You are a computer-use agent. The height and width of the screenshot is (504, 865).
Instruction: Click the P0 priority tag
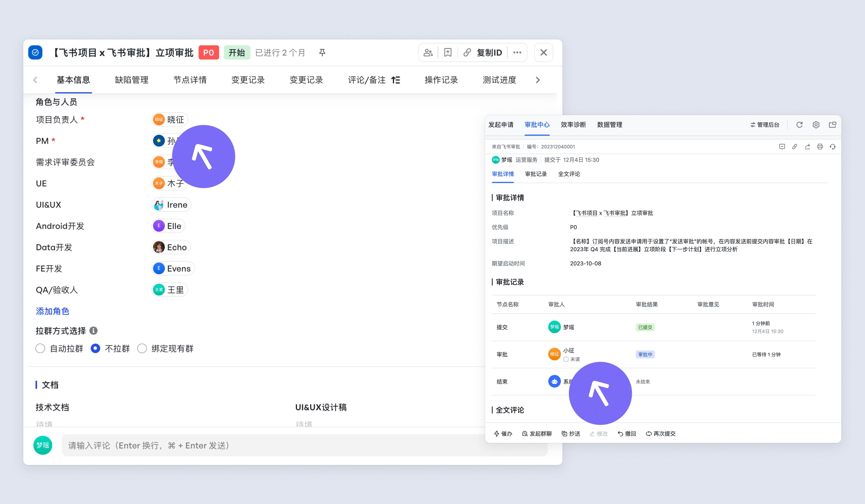point(209,52)
